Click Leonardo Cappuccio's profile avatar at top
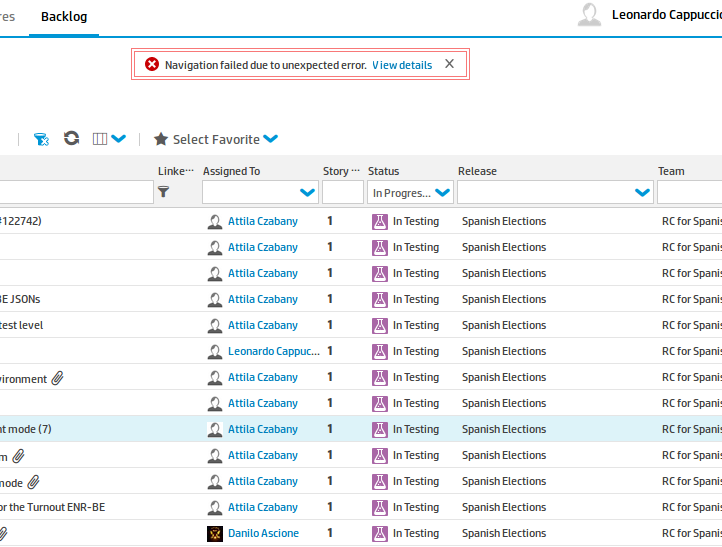Screen dimensions: 722x547 [x=589, y=15]
